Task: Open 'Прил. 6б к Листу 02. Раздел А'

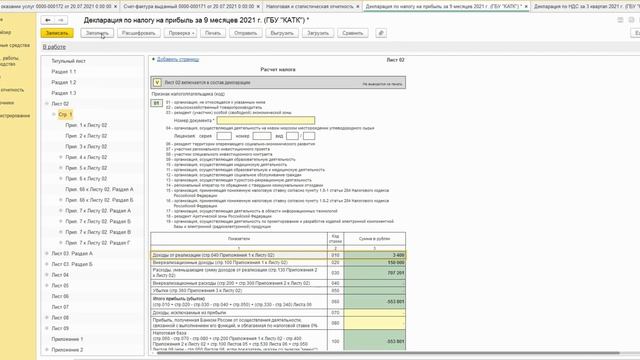Action: [99, 189]
